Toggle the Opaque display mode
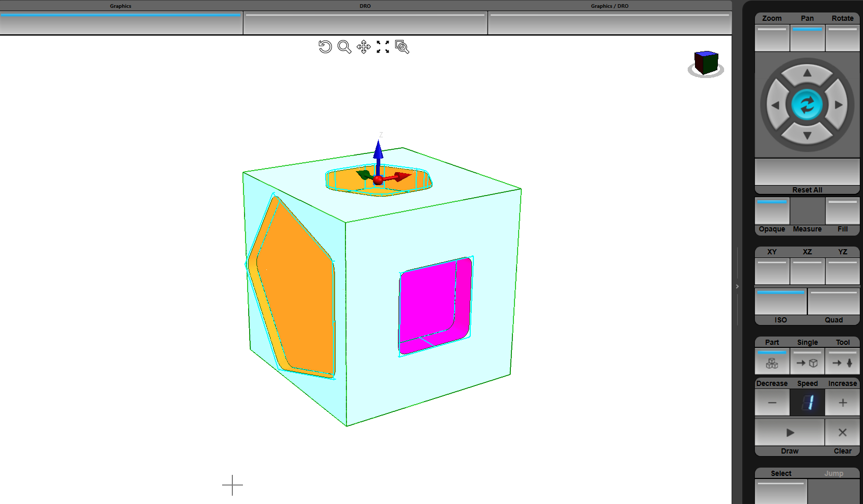This screenshot has width=863, height=504. [772, 211]
